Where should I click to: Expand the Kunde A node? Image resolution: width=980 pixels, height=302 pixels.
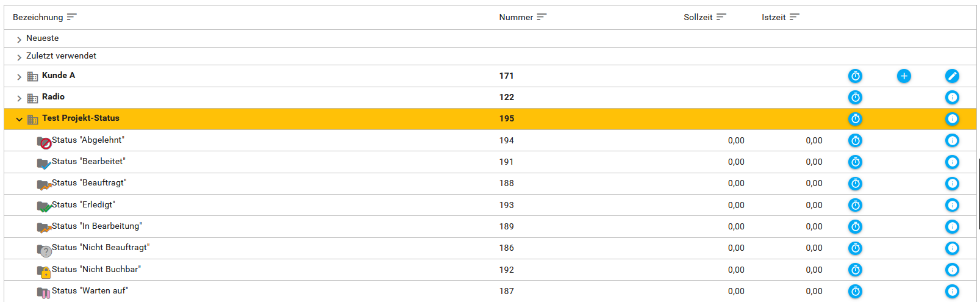[20, 77]
